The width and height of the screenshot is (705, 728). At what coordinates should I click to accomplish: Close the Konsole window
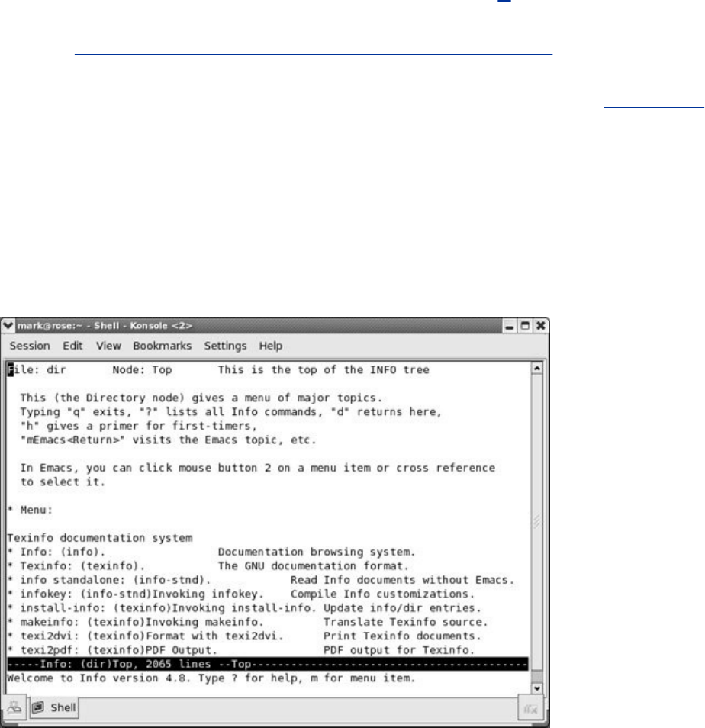point(541,326)
